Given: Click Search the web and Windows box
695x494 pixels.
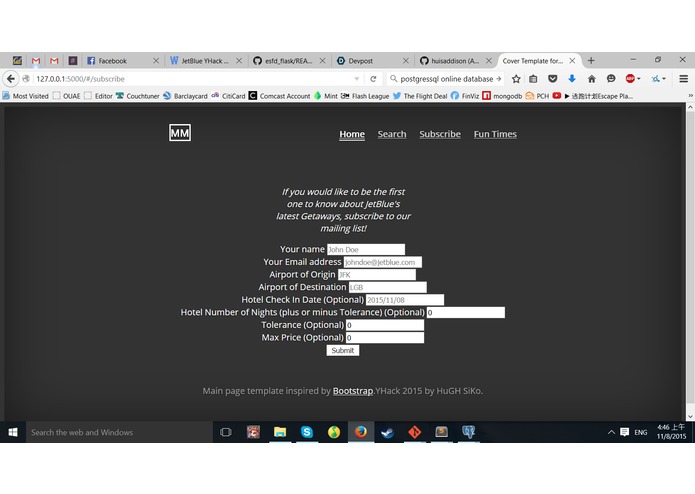Looking at the screenshot, I should click(119, 432).
